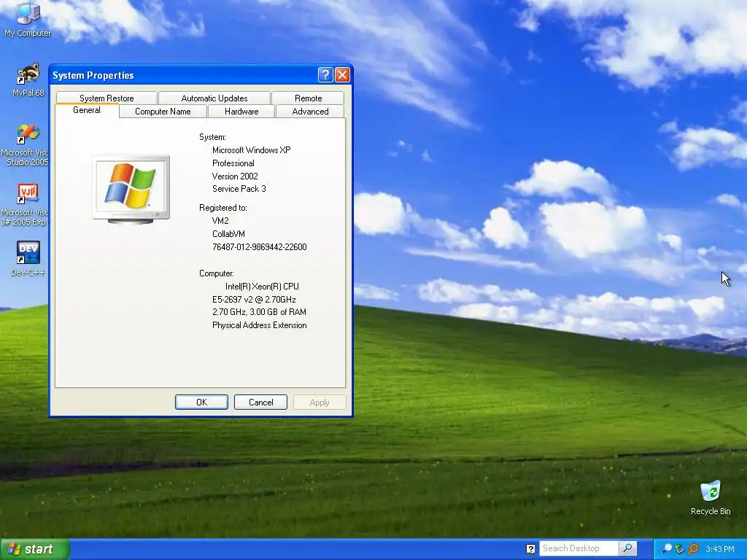The height and width of the screenshot is (560, 747).
Task: Click the 'E5-2697 v2 @ 2.70GHz' text
Action: 254,300
